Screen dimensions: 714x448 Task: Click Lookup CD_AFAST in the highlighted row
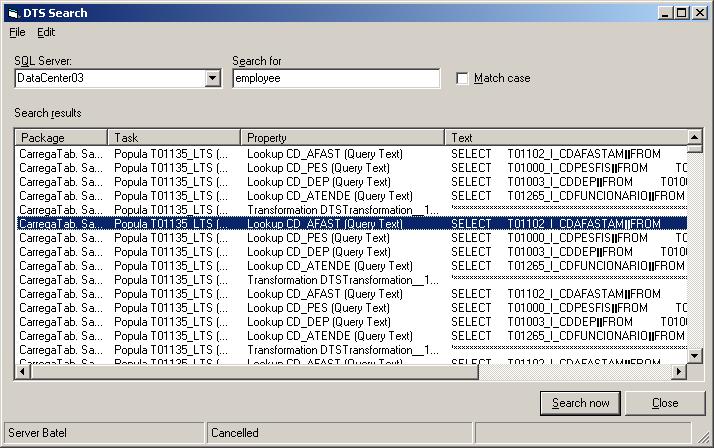pos(325,224)
